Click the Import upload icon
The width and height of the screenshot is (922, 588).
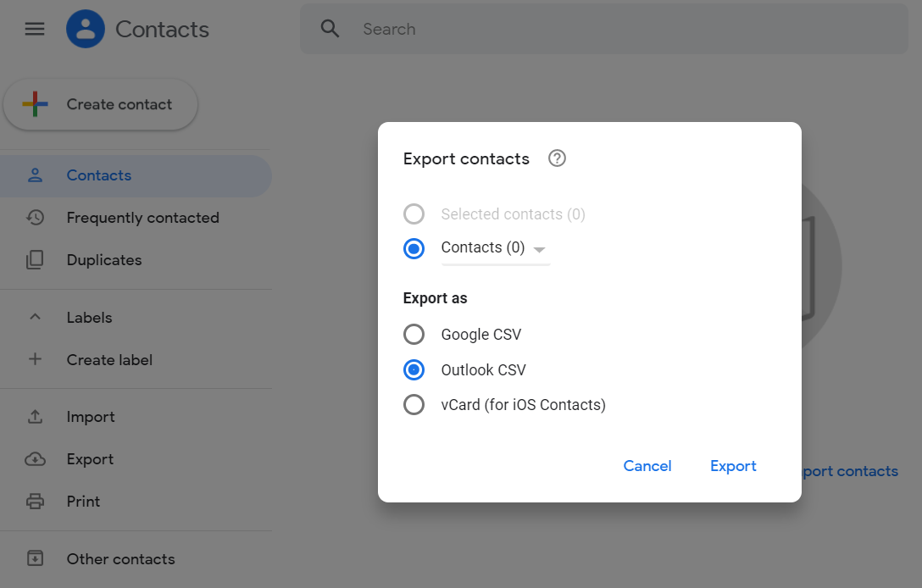click(35, 417)
